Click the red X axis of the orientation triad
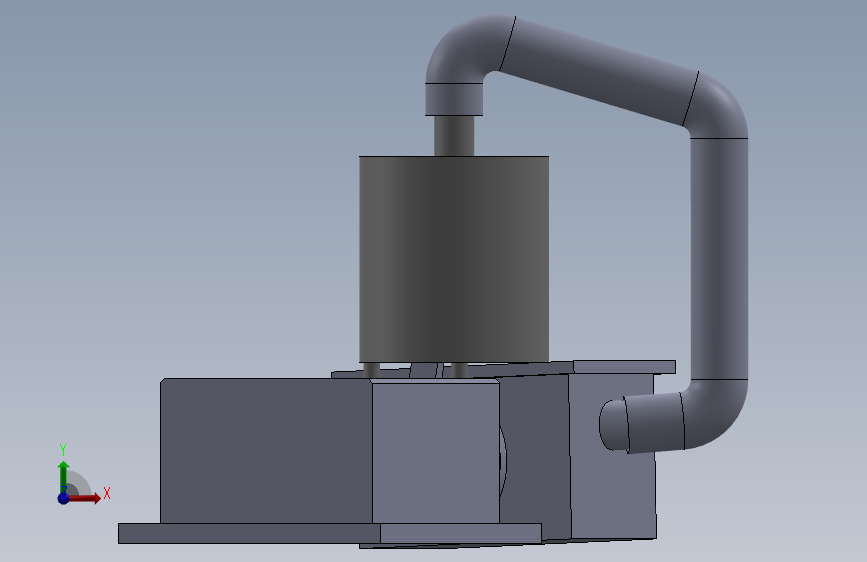 pyautogui.click(x=84, y=498)
